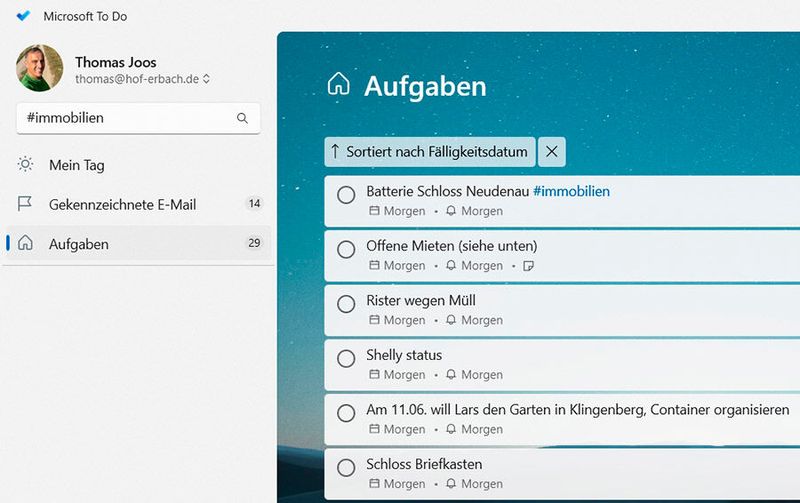
Task: Open Thomas Joos profile picture
Action: 39,68
